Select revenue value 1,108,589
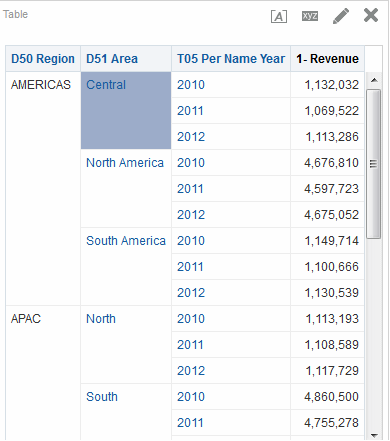The width and height of the screenshot is (390, 441). (x=332, y=345)
